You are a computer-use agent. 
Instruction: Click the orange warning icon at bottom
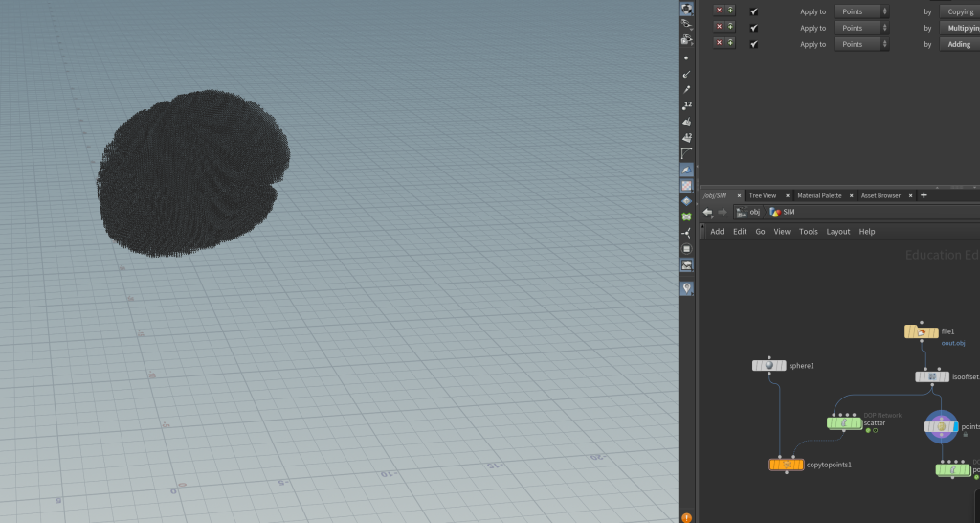click(686, 517)
